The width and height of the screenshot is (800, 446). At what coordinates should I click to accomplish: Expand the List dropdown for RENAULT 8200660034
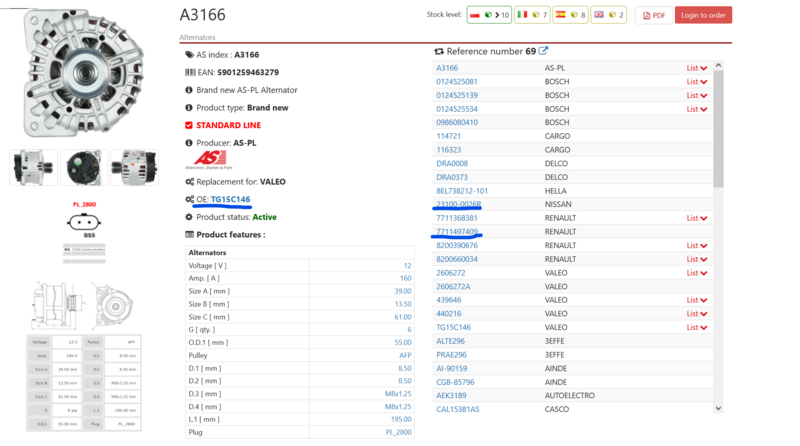(x=696, y=259)
